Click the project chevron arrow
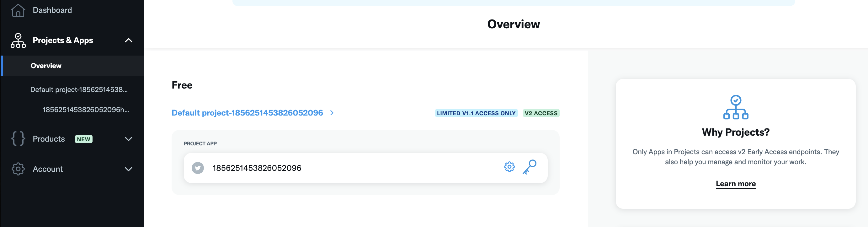This screenshot has width=868, height=227. (x=332, y=113)
